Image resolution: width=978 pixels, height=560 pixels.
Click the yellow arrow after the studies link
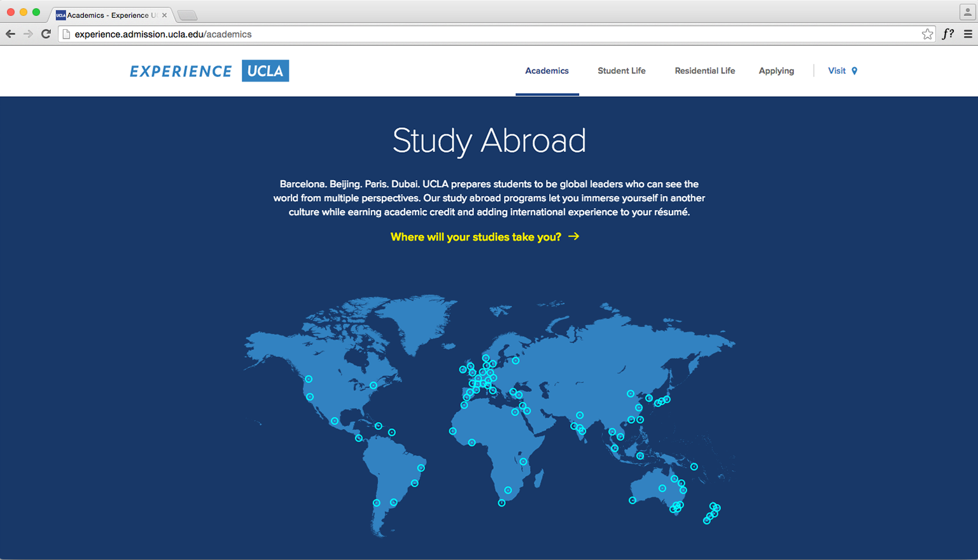tap(574, 236)
